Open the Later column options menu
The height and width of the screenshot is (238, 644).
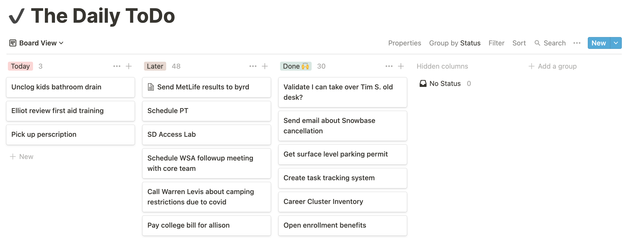253,66
